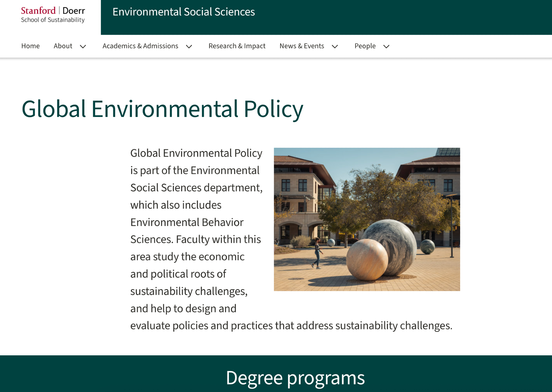
Task: Open Research & Impact nav item
Action: 237,46
